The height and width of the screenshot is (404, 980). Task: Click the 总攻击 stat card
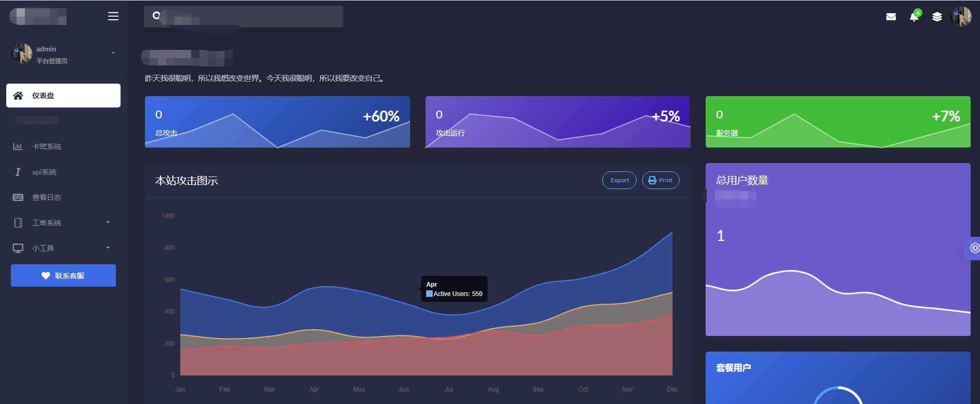[x=277, y=122]
